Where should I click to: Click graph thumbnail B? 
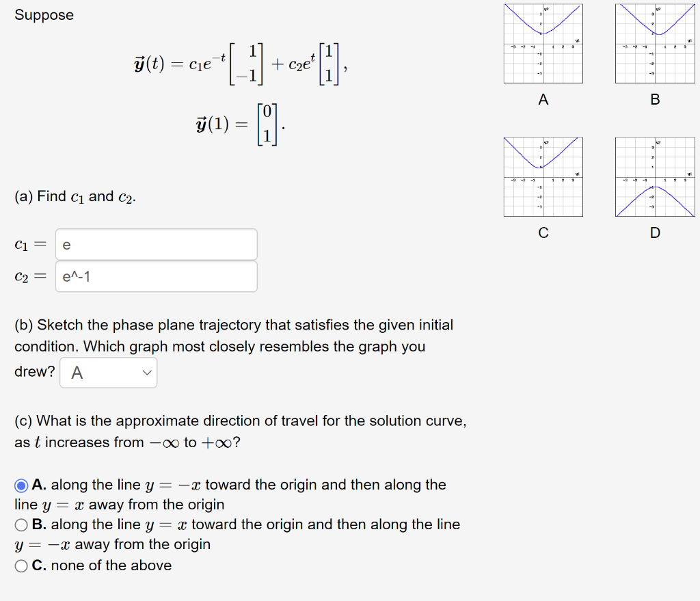(655, 43)
